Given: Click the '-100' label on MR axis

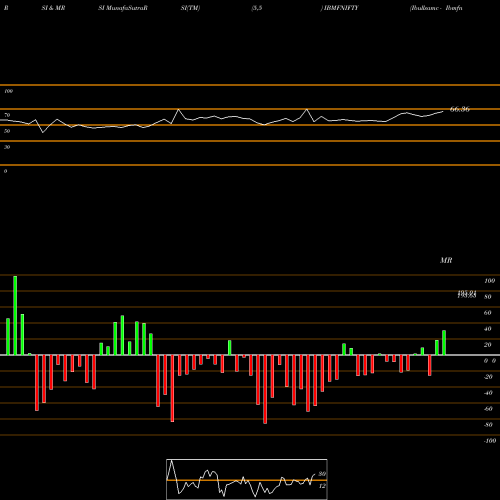Looking at the screenshot, I should point(490,441).
